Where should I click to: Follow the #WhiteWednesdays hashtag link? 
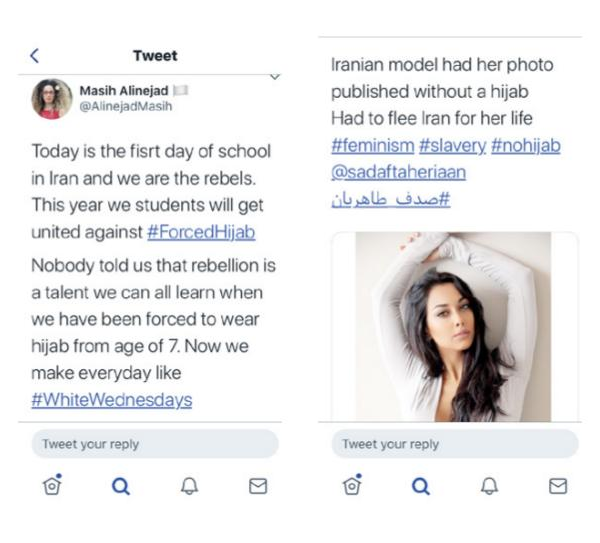(x=112, y=400)
